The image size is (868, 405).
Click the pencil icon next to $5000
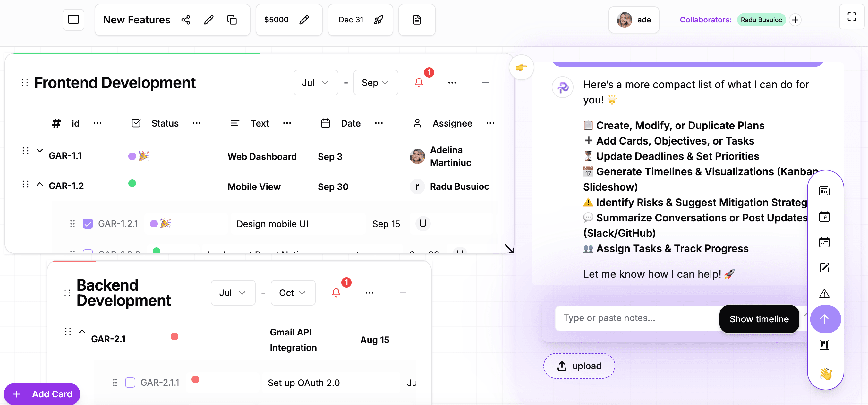coord(304,20)
